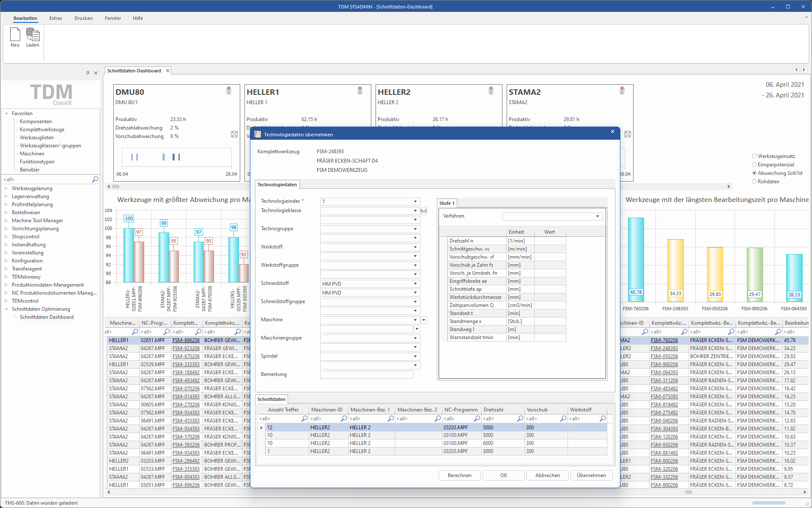
Task: Select the Rohdaten radio button
Action: [x=754, y=182]
